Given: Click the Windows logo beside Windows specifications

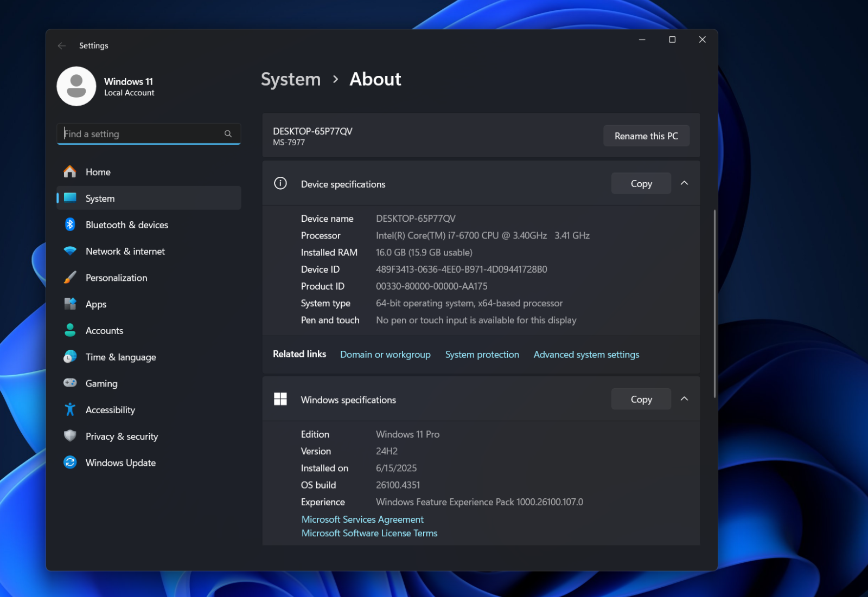Looking at the screenshot, I should point(280,399).
